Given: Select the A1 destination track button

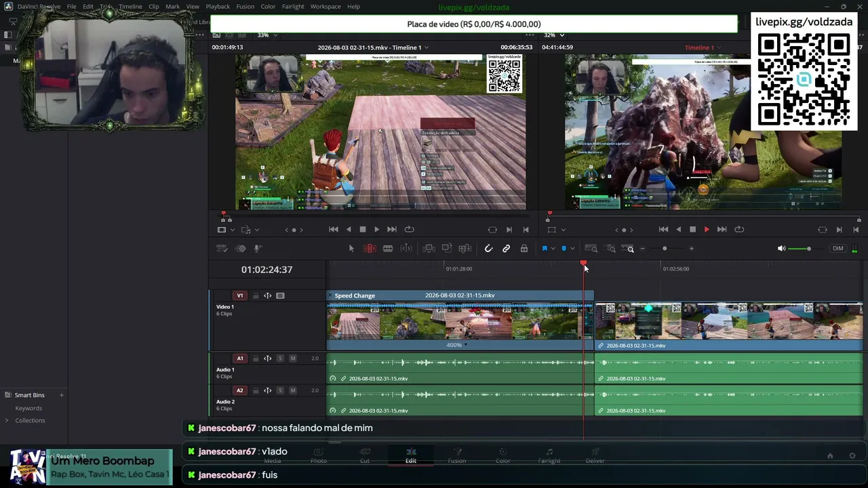Looking at the screenshot, I should pyautogui.click(x=239, y=359).
